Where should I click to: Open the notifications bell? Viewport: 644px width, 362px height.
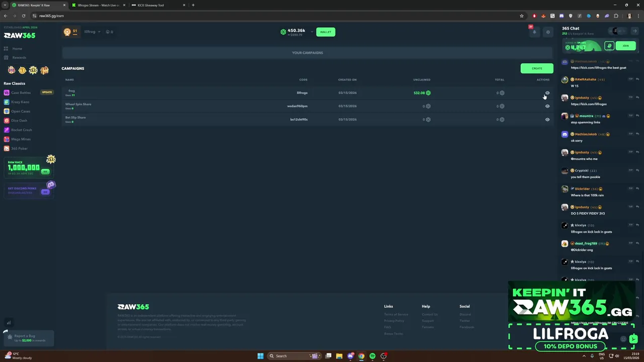pyautogui.click(x=534, y=32)
